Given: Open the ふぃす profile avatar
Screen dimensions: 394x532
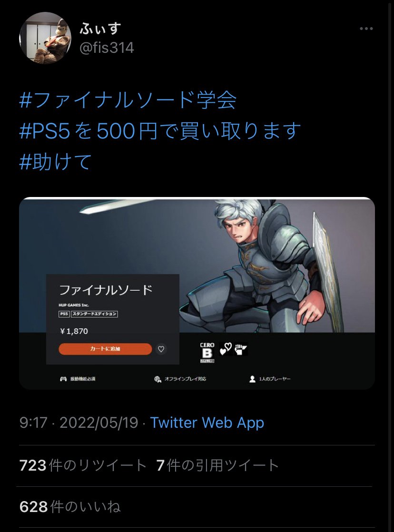Looking at the screenshot, I should [45, 38].
